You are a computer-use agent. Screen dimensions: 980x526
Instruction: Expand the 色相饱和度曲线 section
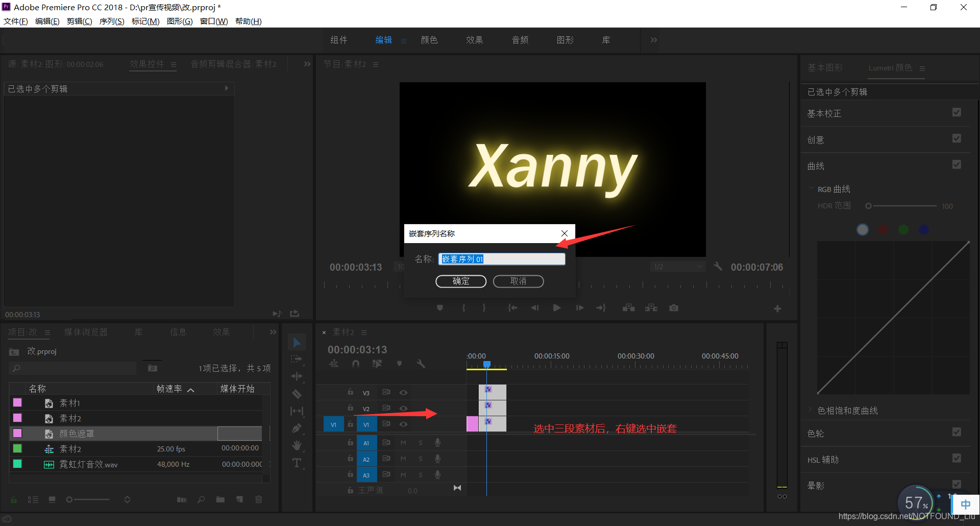coord(811,410)
